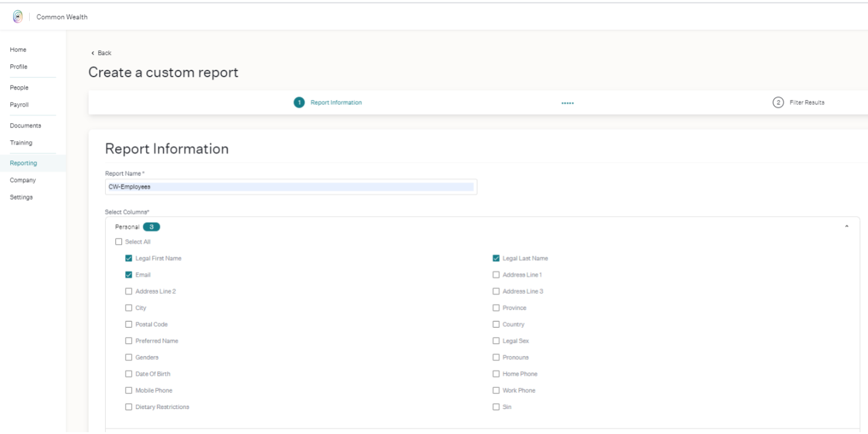Tick the Sin checkbox
Screen dimensions: 868x434
(496, 407)
